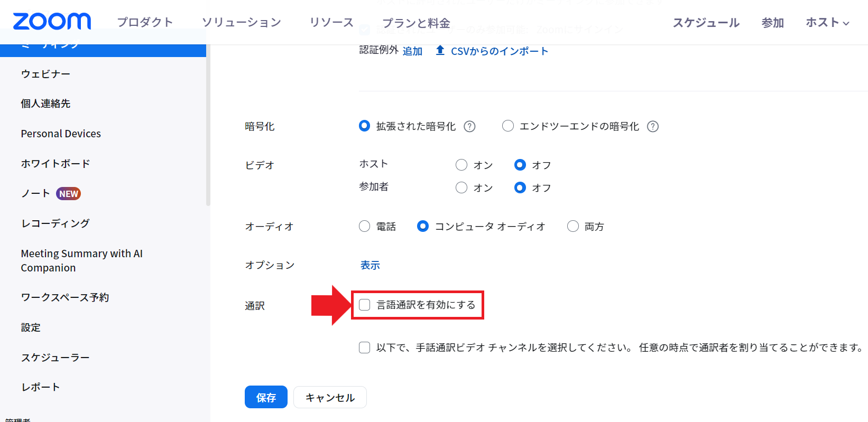Set participant (参加者) video to オフ
Viewport: 868px width, 422px height.
(520, 187)
